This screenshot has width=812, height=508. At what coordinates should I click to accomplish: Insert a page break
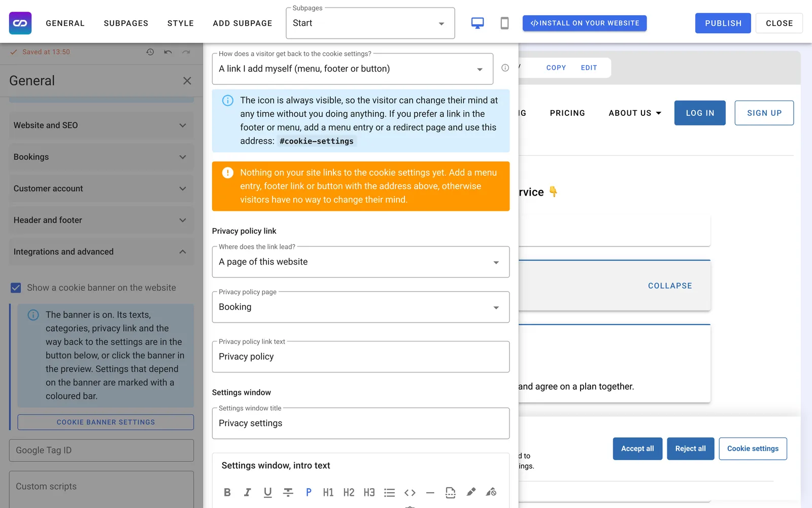(451, 492)
